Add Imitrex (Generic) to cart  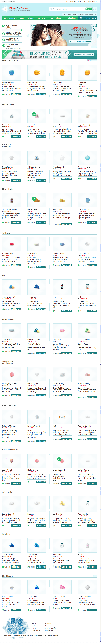[x=16, y=137]
